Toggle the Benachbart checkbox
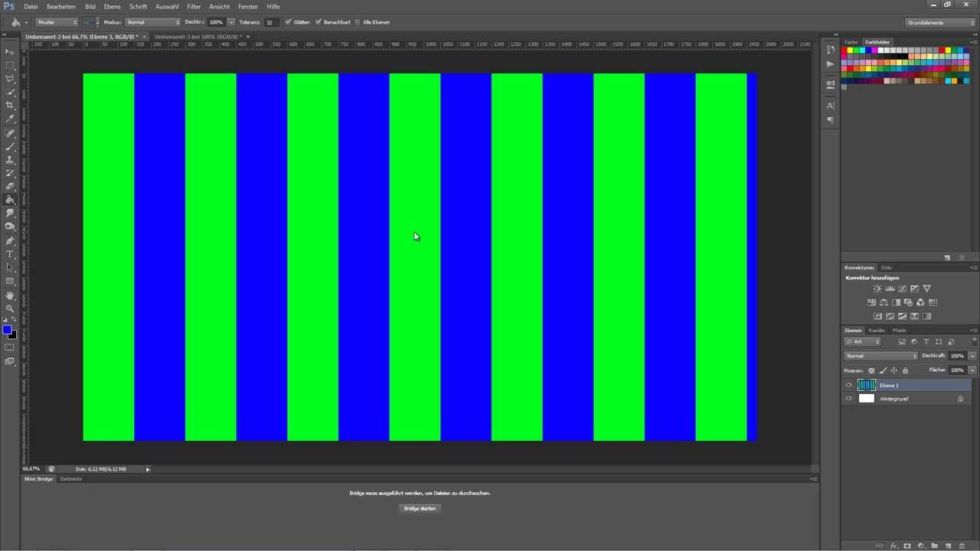Viewport: 980px width, 551px height. pos(318,22)
